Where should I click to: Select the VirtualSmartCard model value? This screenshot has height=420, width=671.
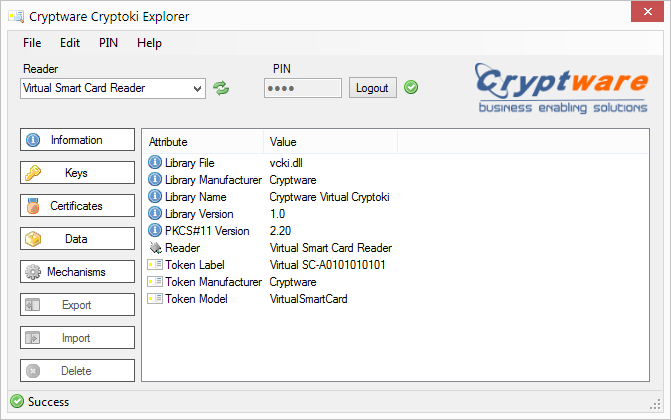309,299
